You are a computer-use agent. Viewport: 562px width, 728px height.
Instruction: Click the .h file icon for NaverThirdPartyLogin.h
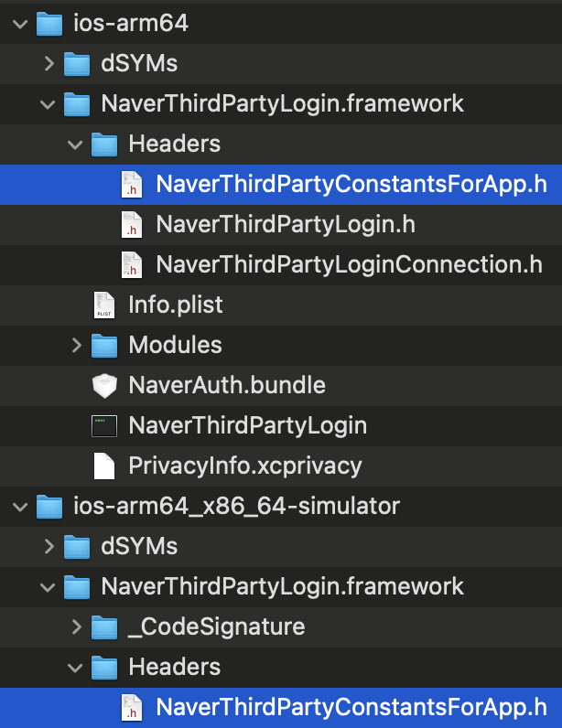[x=132, y=225]
